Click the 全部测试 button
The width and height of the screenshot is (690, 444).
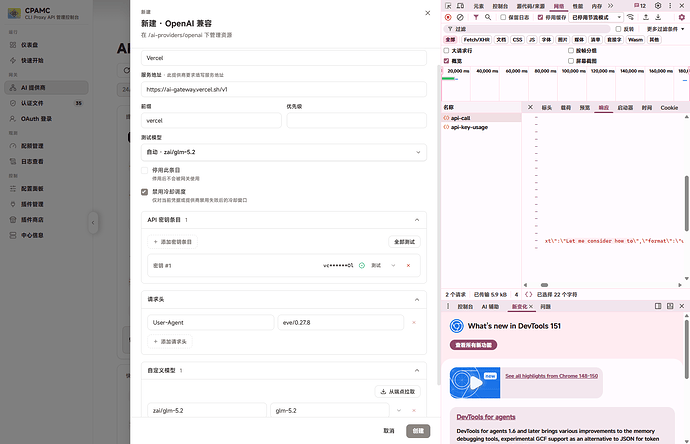tap(404, 242)
